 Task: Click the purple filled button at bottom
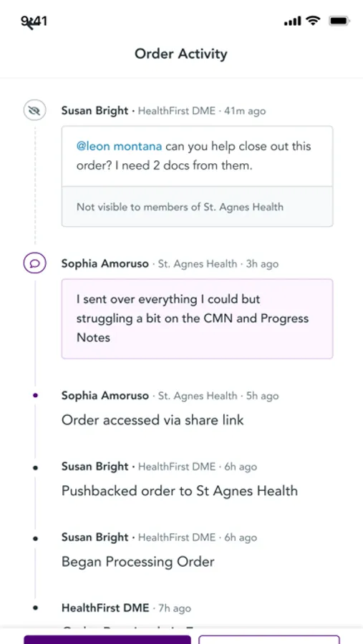click(107, 640)
